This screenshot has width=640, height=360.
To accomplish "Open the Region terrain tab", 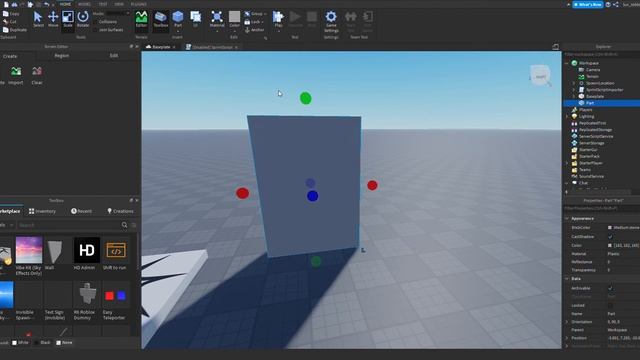I will tap(62, 56).
